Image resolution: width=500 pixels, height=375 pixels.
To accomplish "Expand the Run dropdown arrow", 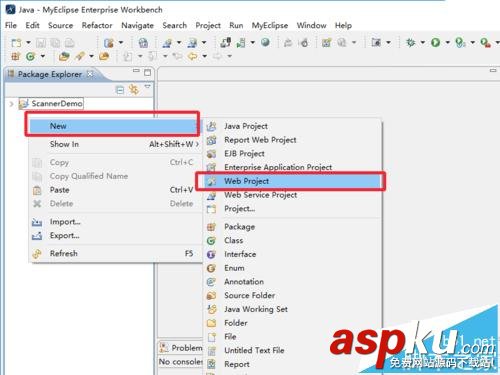I will tap(448, 42).
